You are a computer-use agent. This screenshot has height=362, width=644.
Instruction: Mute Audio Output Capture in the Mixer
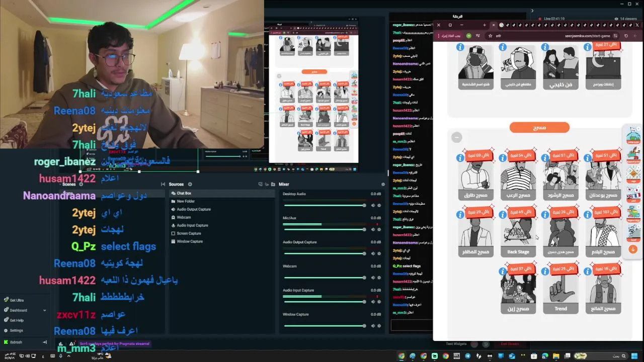coord(373,253)
